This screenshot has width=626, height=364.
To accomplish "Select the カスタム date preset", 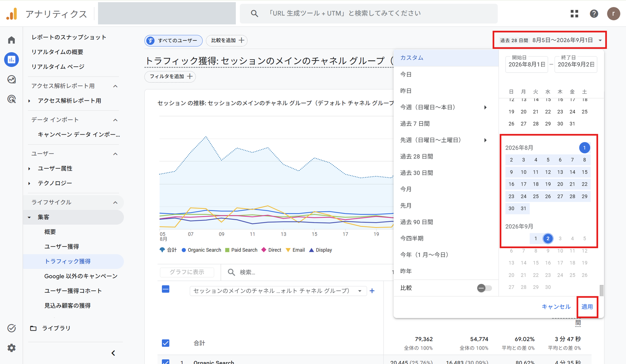I will [x=446, y=58].
